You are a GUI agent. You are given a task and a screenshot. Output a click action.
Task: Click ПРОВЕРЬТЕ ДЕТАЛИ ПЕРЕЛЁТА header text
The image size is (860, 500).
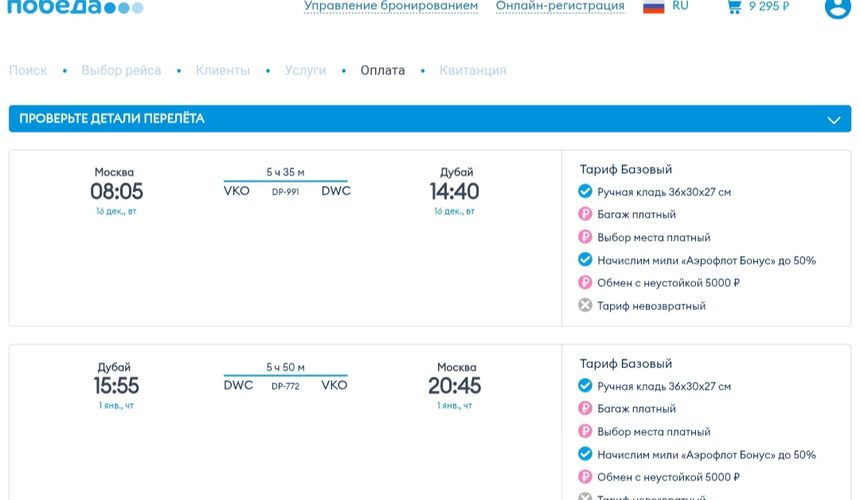[112, 118]
